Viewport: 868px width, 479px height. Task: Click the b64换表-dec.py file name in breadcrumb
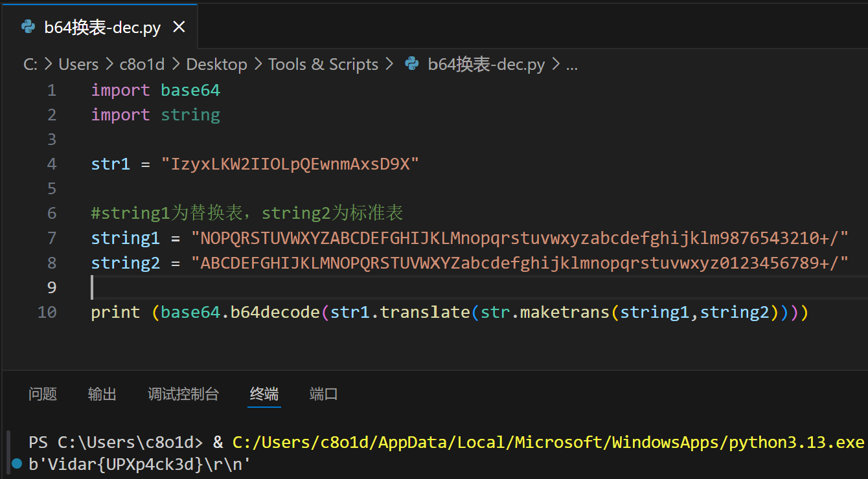486,64
